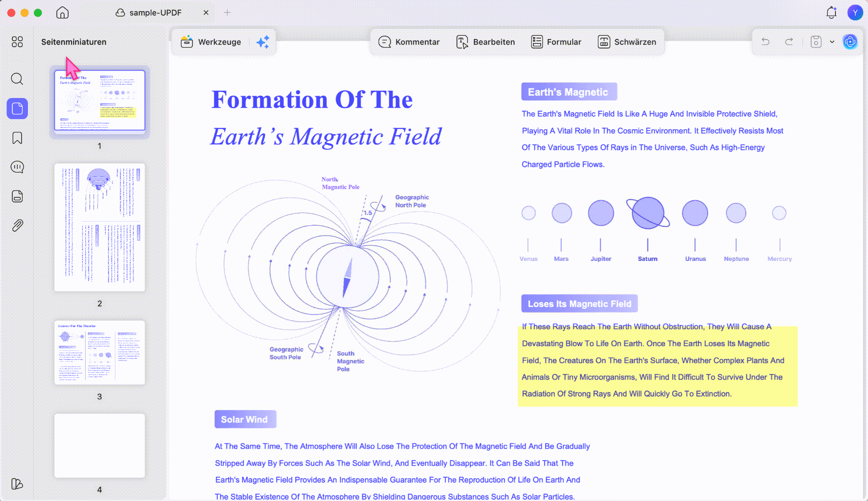Click the Neptune label
This screenshot has width=868, height=501.
click(736, 259)
